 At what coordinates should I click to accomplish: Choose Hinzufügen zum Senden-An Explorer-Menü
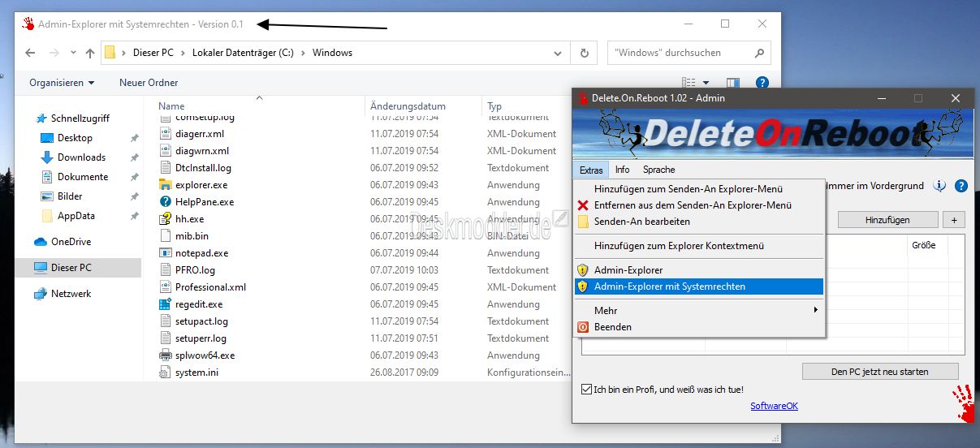(699, 189)
